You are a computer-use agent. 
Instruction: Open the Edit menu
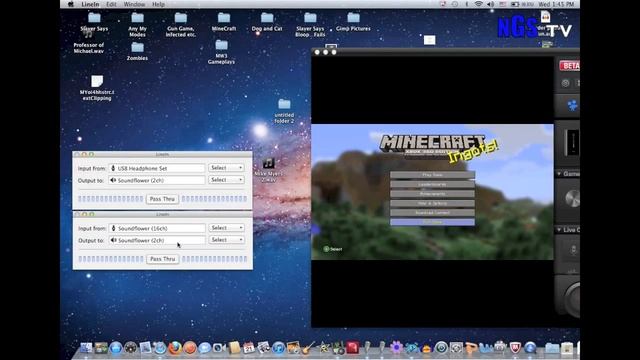[111, 4]
